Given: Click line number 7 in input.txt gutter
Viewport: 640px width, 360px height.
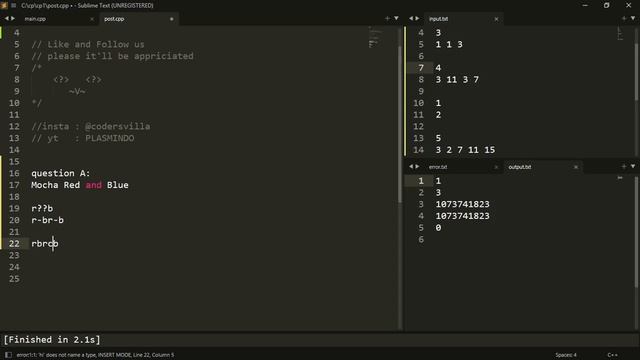Looking at the screenshot, I should click(421, 68).
